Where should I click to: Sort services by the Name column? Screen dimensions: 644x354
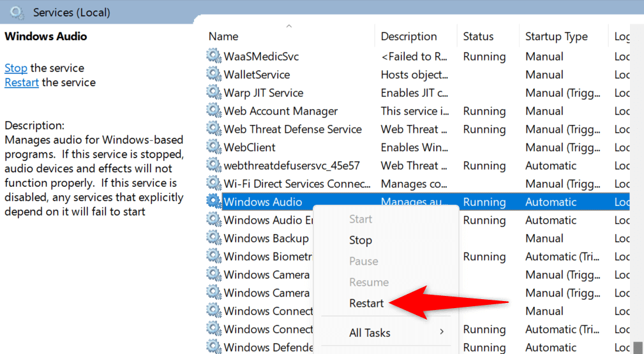click(223, 36)
